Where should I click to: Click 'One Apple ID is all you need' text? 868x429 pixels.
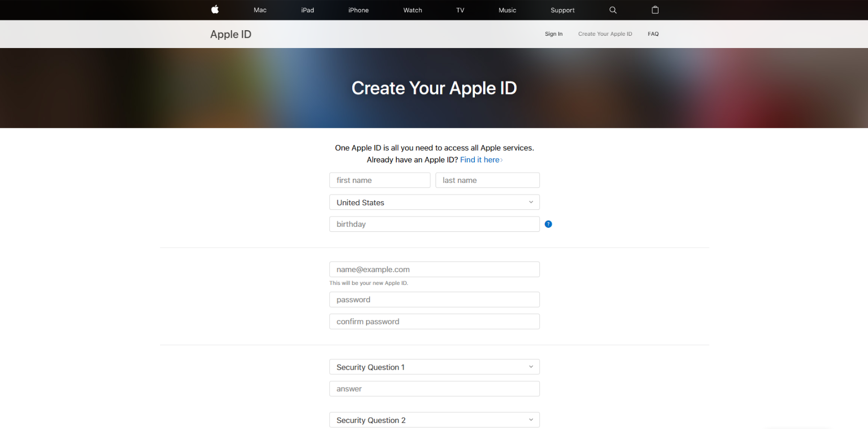coord(435,148)
